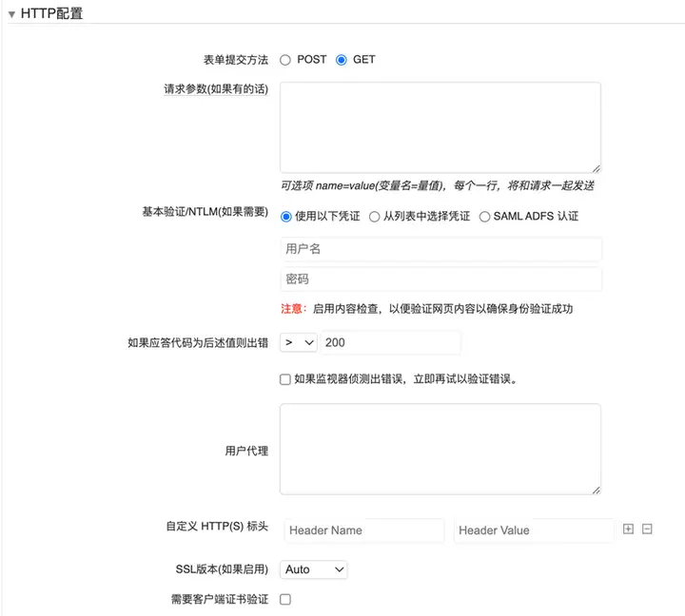Click the 基本验证/NTLM(如果需要) label
The image size is (685, 616).
(205, 212)
